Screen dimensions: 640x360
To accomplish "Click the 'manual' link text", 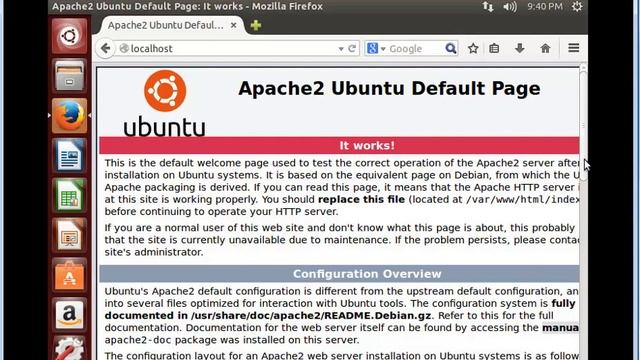I will pyautogui.click(x=560, y=328).
